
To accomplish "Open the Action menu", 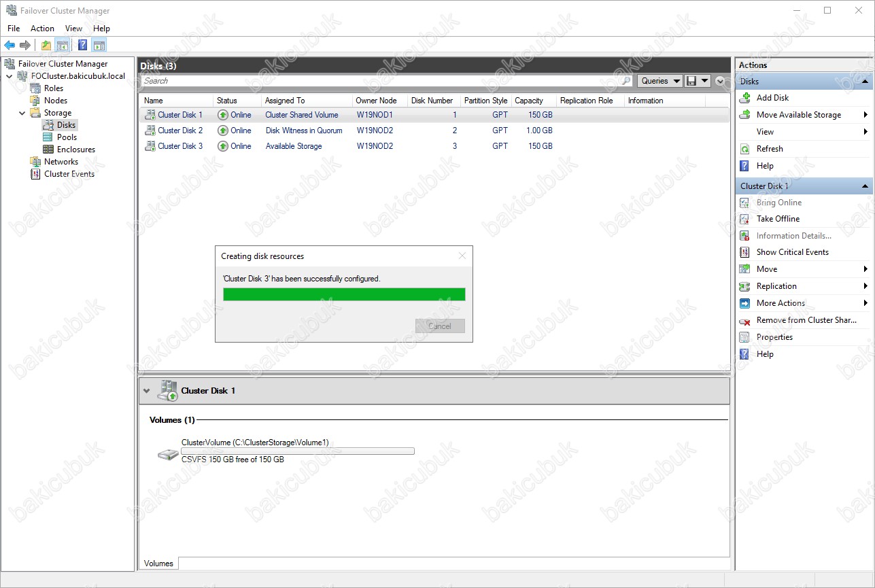I will [x=42, y=29].
